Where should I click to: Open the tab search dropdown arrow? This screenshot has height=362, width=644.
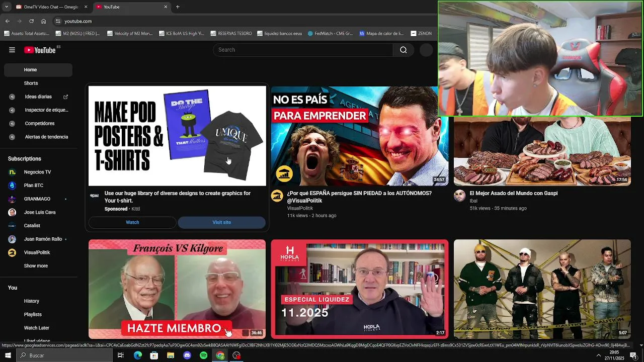click(7, 7)
